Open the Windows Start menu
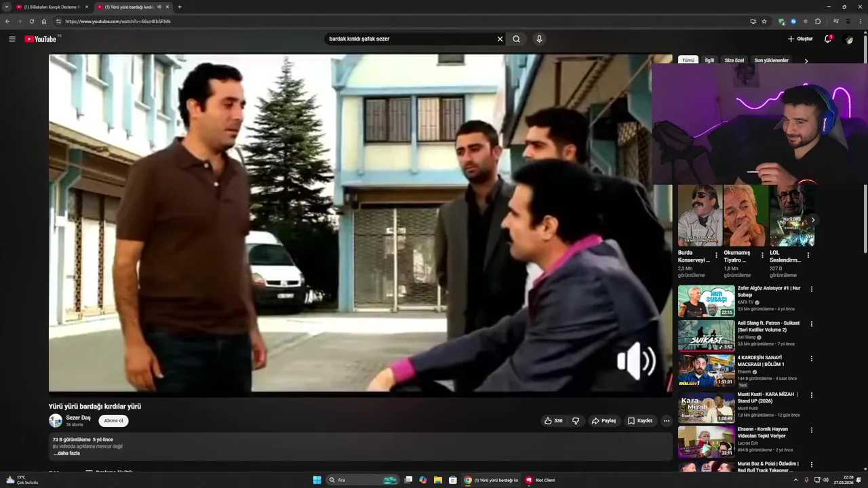 pyautogui.click(x=317, y=480)
